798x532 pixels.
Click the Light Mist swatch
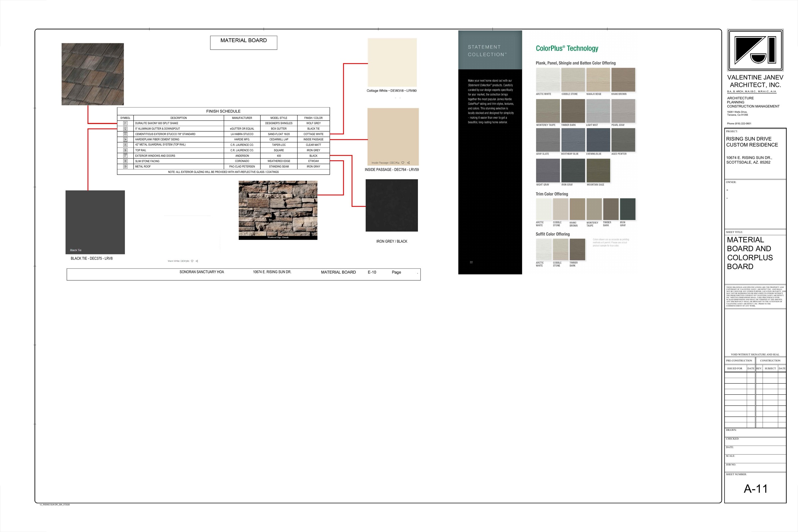click(x=598, y=111)
